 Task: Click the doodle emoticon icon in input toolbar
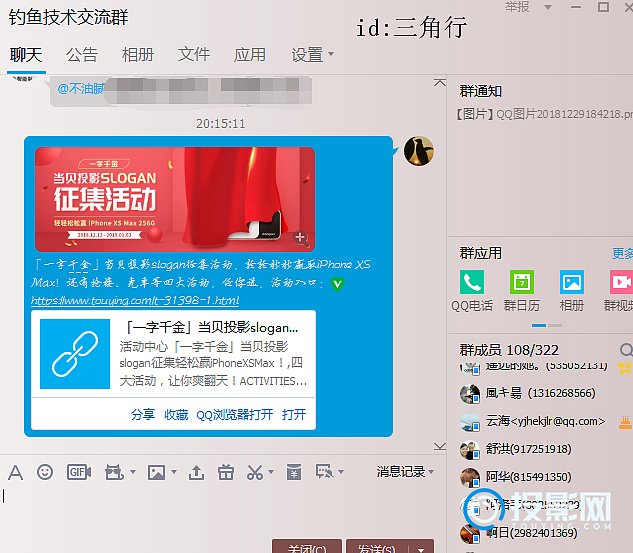pyautogui.click(x=114, y=472)
